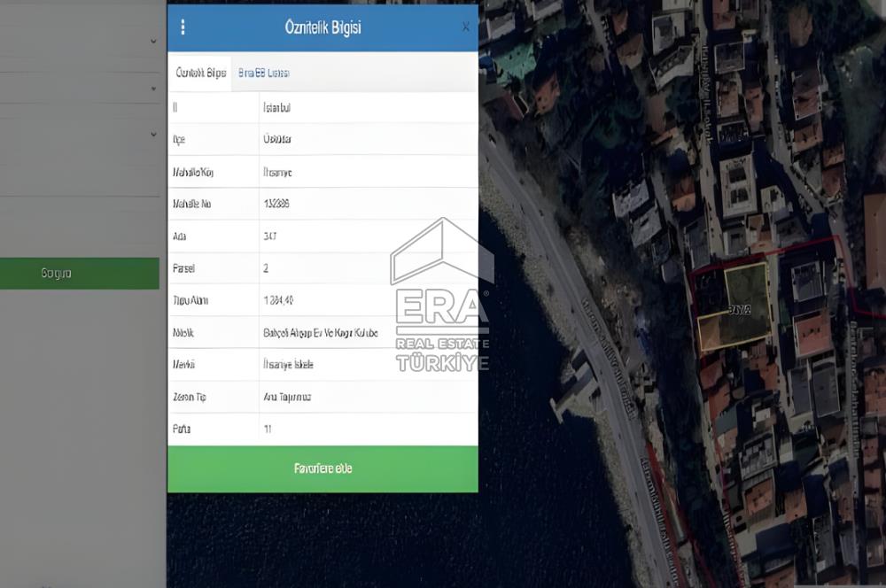This screenshot has height=588, width=886.
Task: Select the Üsküdar value in İlçe row
Action: tap(277, 140)
